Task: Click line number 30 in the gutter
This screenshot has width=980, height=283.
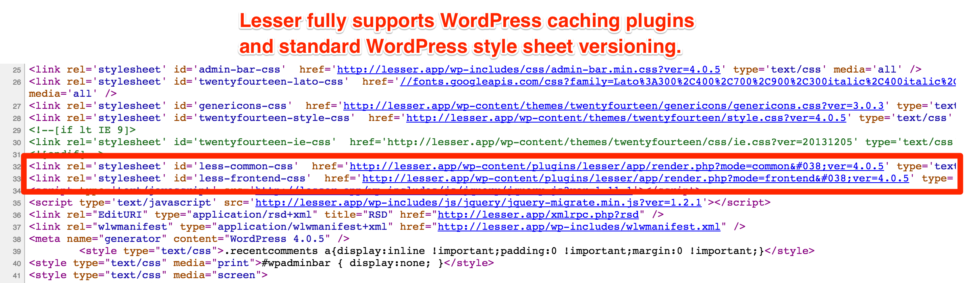Action: [17, 143]
